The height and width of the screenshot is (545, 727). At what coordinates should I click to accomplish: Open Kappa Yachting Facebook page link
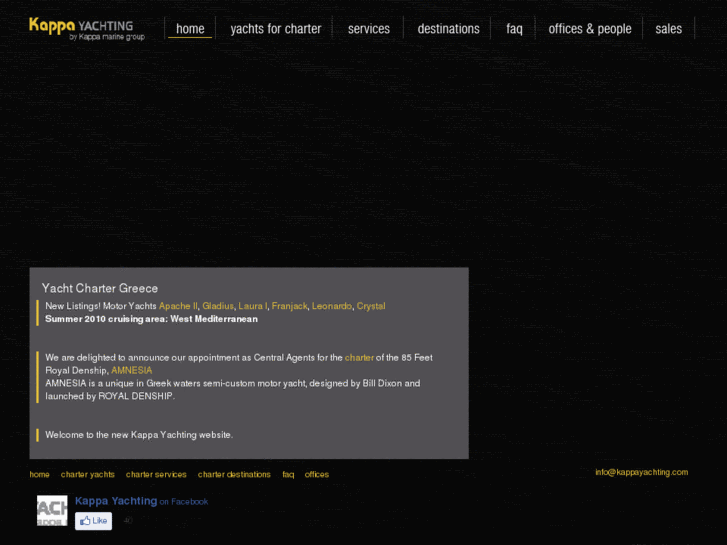116,501
